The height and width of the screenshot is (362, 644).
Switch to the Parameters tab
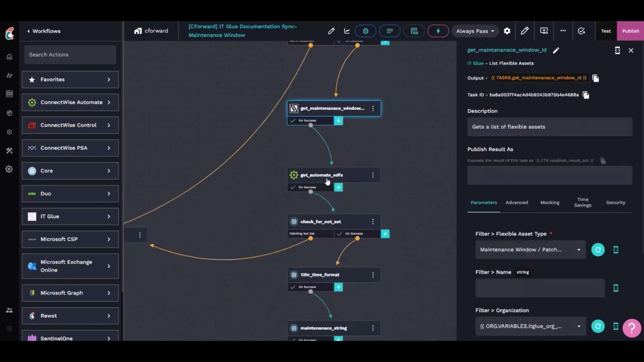coord(484,203)
